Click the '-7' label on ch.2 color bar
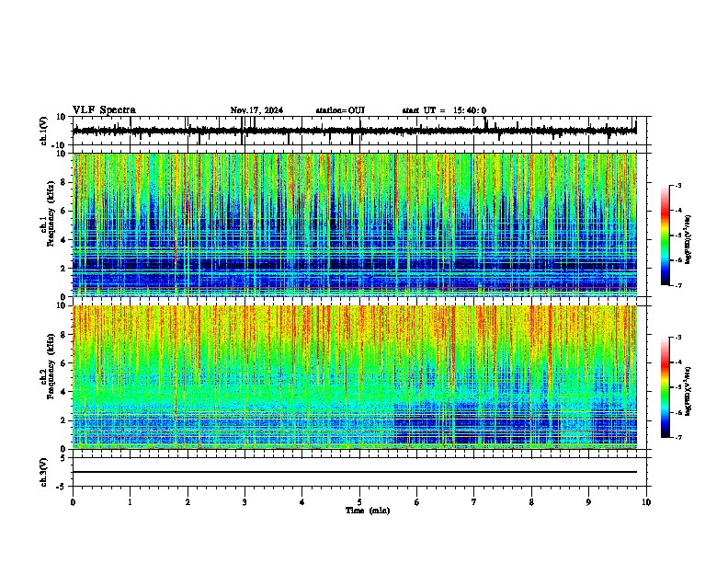Viewport: 728px width, 563px height. pyautogui.click(x=677, y=437)
